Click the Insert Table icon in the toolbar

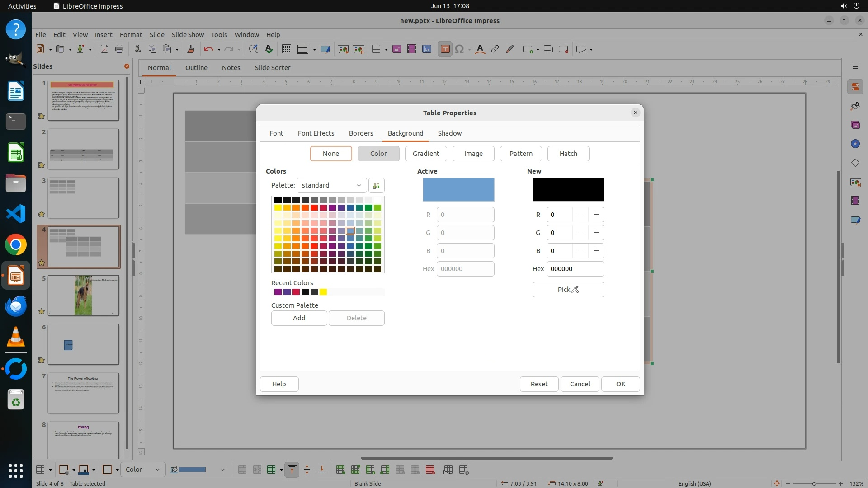click(x=376, y=49)
